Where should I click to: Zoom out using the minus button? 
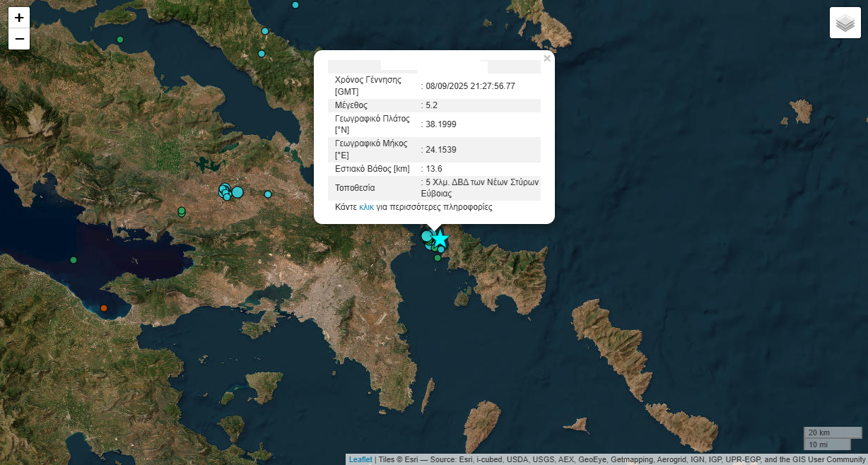pos(19,39)
